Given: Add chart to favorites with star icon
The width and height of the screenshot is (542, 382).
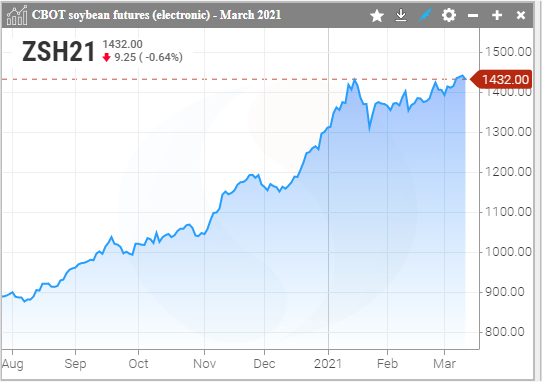Looking at the screenshot, I should point(377,16).
